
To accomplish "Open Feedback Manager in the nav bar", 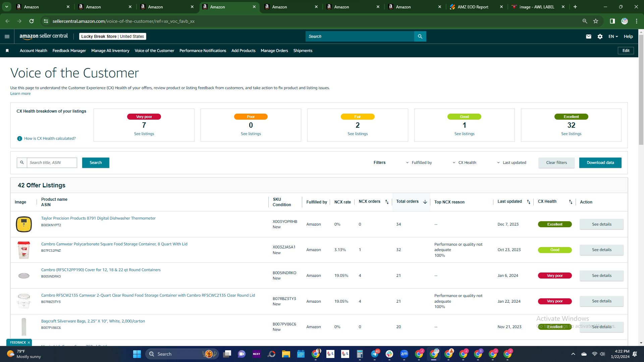I will [x=69, y=51].
